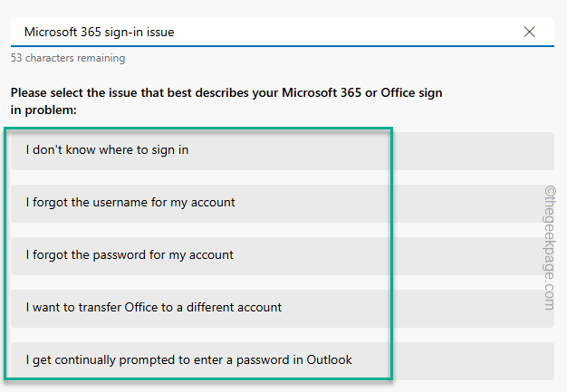567x392 pixels.
Task: Click the word "Microsoft" in the search field
Action: [50, 33]
